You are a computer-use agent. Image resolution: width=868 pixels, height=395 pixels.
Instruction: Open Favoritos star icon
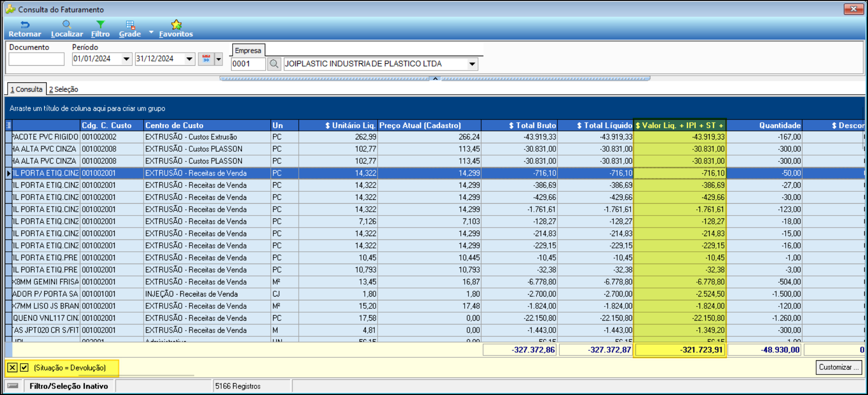click(176, 29)
